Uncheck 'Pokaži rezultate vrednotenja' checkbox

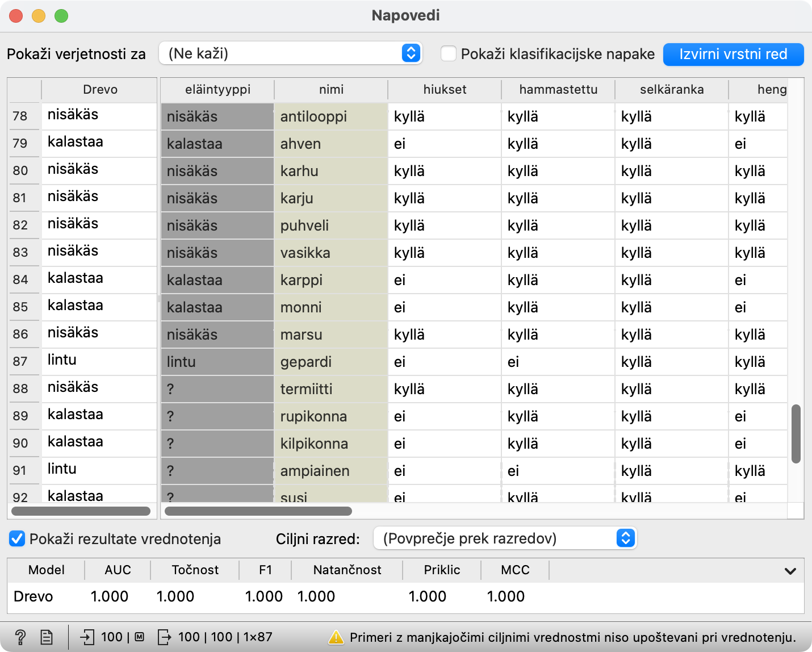pyautogui.click(x=17, y=539)
